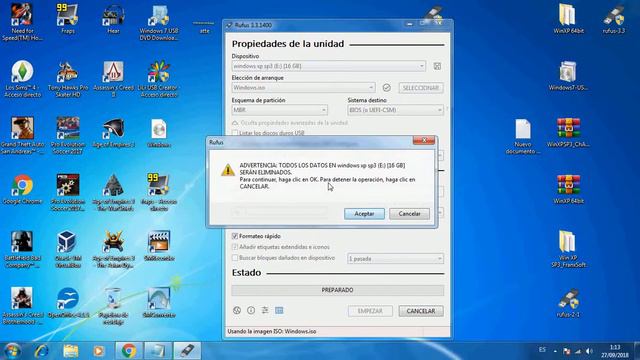
Task: Open the Rufus log icon
Action: point(279,310)
